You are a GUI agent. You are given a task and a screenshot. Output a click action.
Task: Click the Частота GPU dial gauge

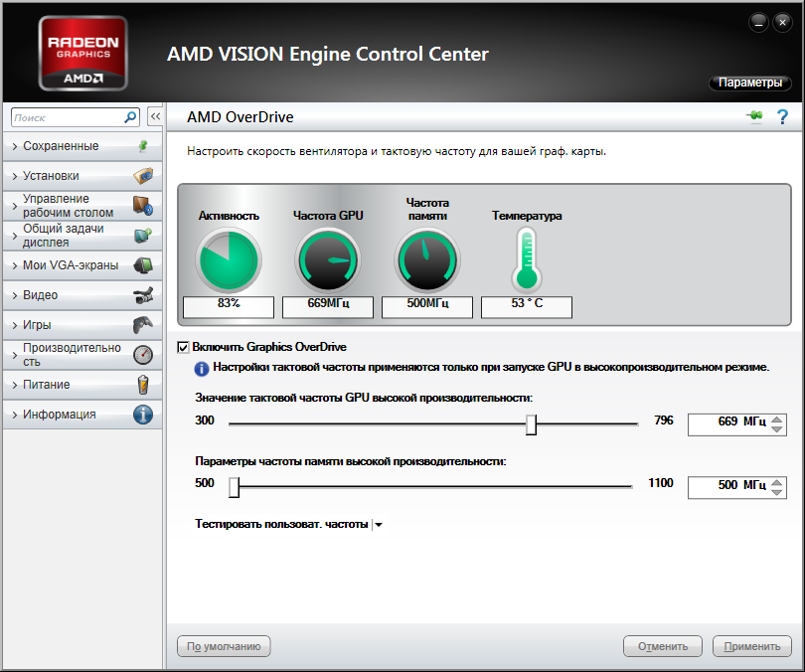point(328,260)
